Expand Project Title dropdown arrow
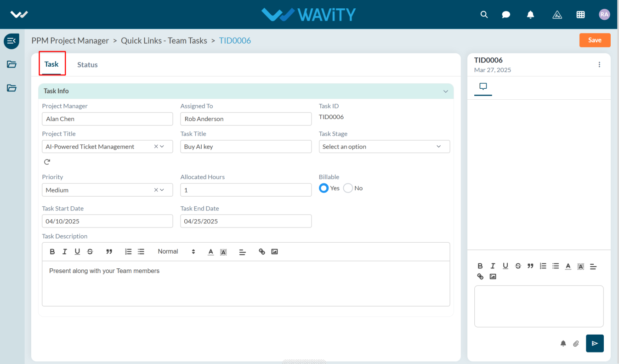 click(162, 147)
